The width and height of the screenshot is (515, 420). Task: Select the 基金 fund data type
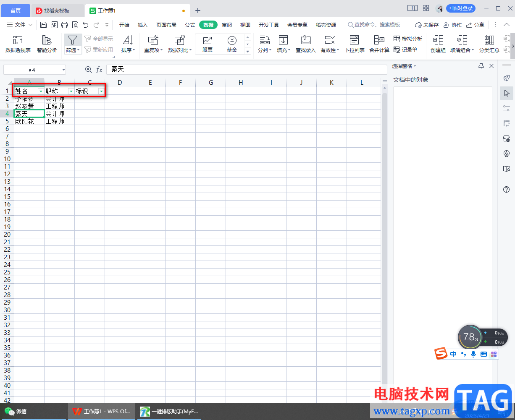[232, 44]
